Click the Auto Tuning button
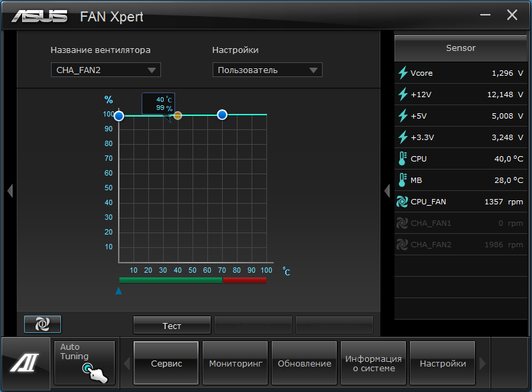The image size is (532, 392). click(x=85, y=363)
